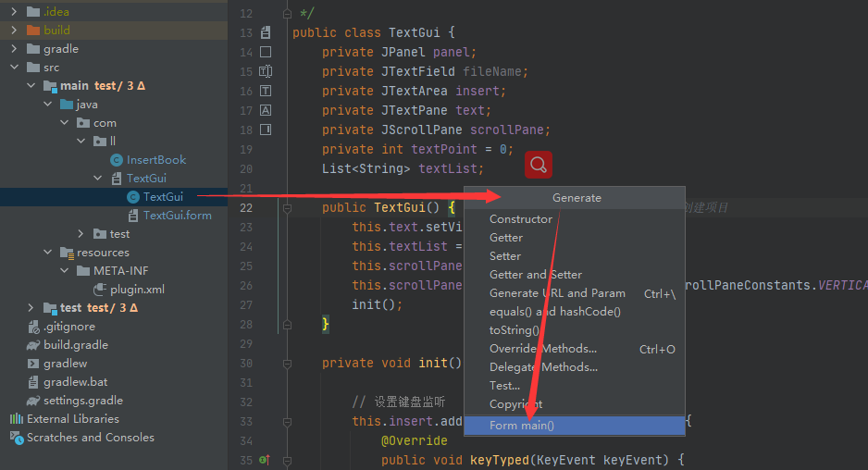Choose Form main() in Generate menu
Image resolution: width=868 pixels, height=470 pixels.
574,426
